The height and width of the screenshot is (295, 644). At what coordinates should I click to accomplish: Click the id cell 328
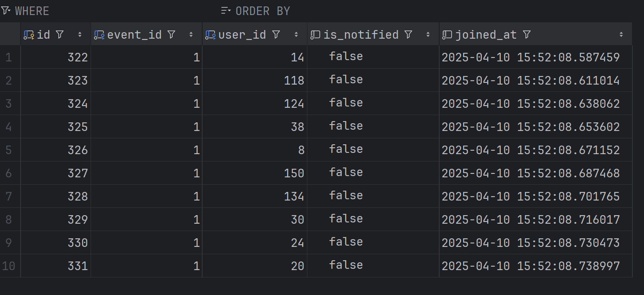56,196
